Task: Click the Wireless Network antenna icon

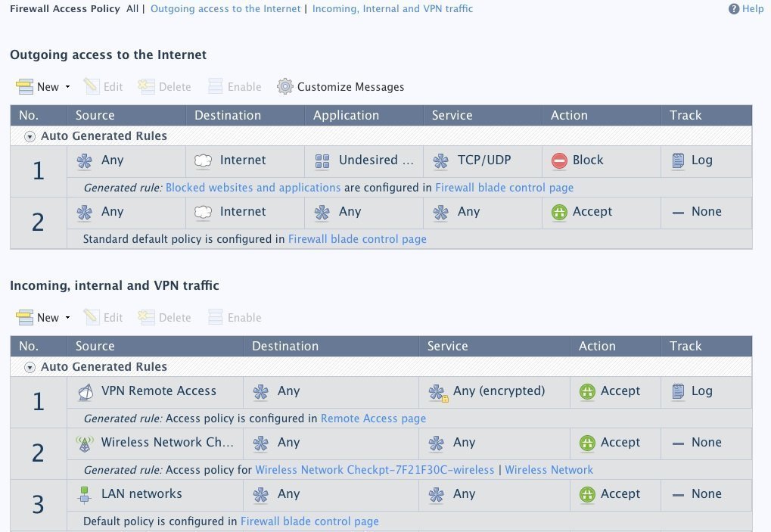Action: 85,443
